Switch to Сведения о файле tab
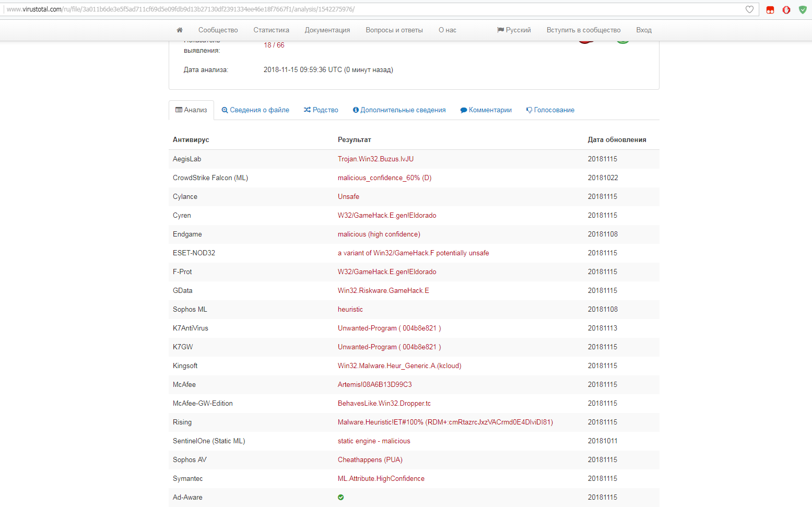 pyautogui.click(x=255, y=110)
